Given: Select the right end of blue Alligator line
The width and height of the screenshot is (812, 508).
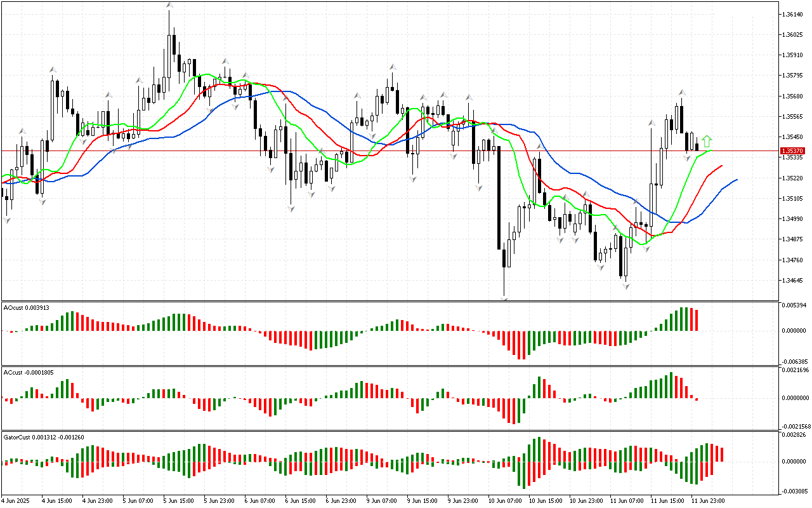Looking at the screenshot, I should [x=737, y=180].
